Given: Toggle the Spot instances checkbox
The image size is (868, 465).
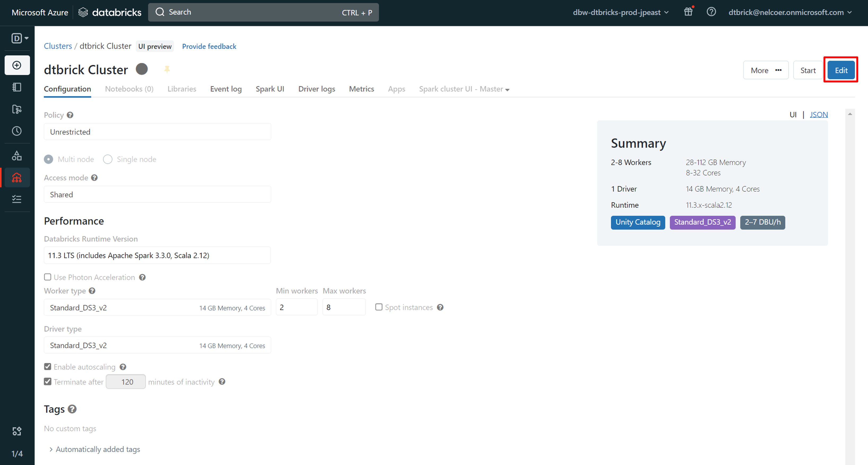Looking at the screenshot, I should point(379,307).
